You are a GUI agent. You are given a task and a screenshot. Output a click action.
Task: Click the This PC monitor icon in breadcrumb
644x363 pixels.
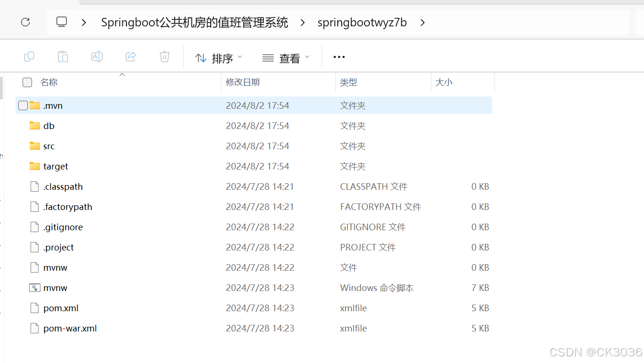pyautogui.click(x=62, y=21)
